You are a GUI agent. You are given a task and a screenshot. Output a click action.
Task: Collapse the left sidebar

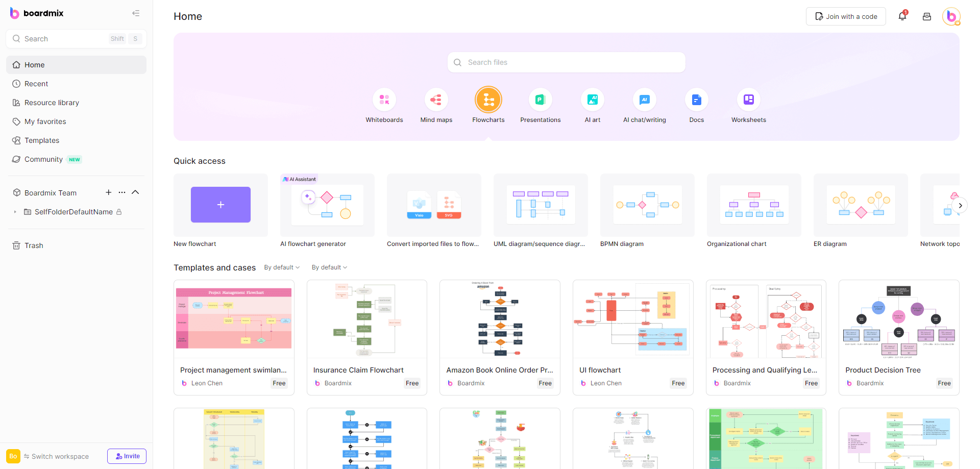pyautogui.click(x=136, y=13)
